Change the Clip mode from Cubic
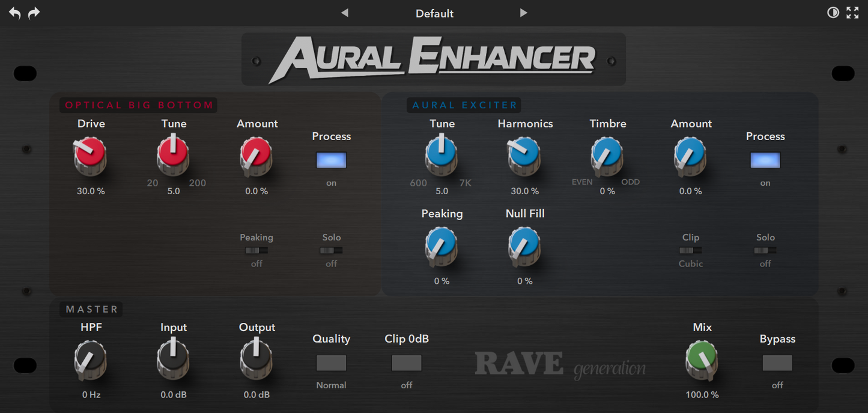 click(x=690, y=251)
